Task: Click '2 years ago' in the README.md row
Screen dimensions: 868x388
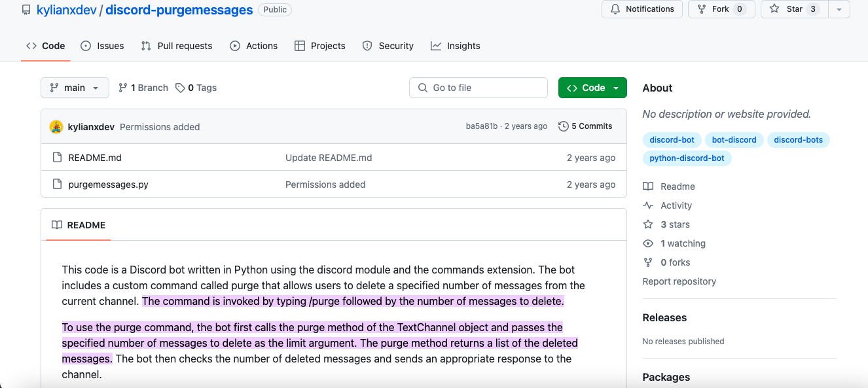Action: 591,158
